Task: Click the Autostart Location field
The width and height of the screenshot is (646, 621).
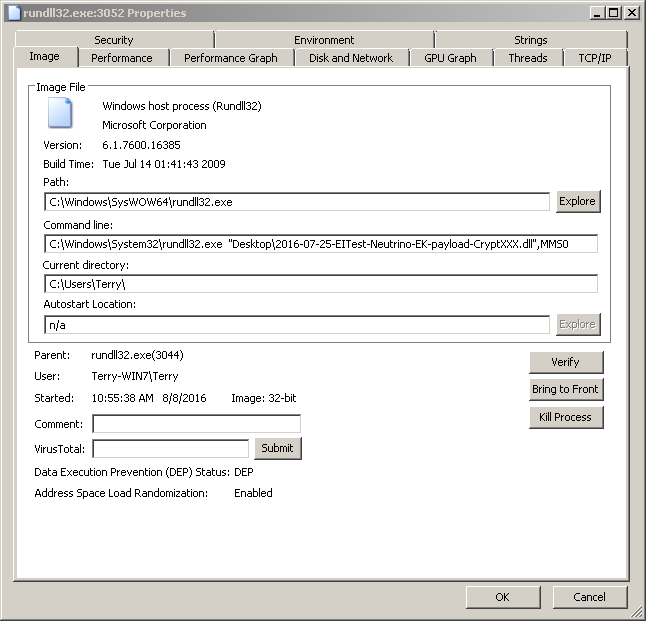Action: coord(297,325)
